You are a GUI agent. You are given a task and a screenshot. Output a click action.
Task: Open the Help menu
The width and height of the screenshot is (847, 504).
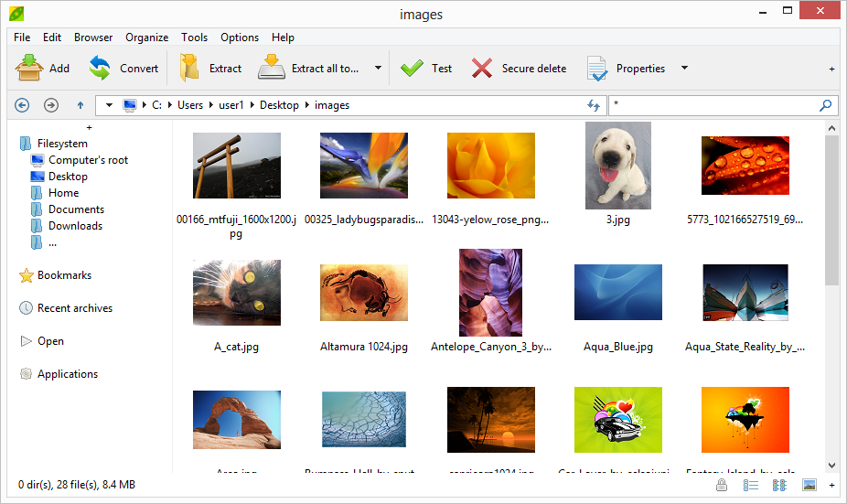point(283,38)
